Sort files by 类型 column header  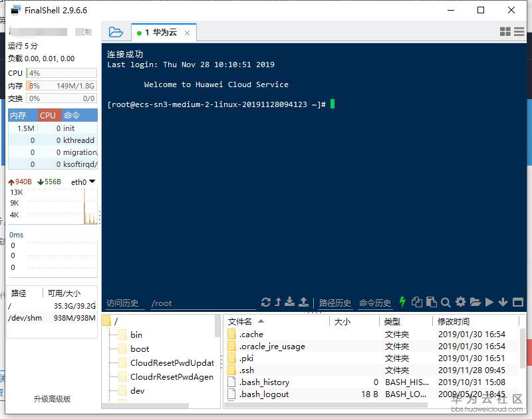tap(406, 321)
